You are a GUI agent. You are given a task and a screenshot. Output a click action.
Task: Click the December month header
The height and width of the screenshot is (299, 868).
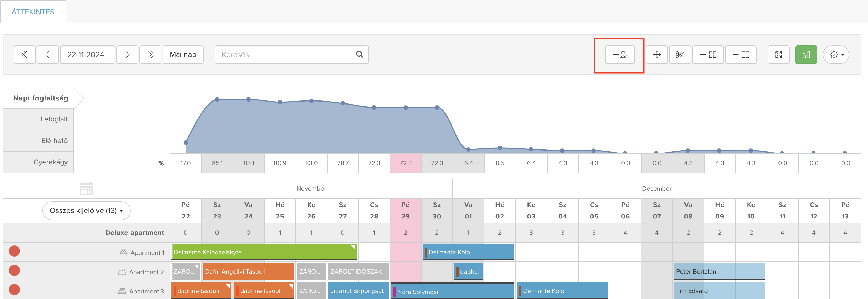(657, 188)
